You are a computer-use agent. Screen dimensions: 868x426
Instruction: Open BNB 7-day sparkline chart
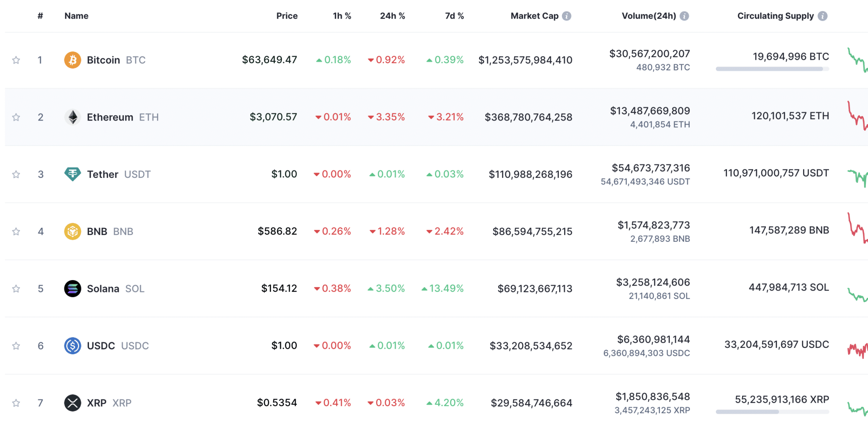point(857,228)
